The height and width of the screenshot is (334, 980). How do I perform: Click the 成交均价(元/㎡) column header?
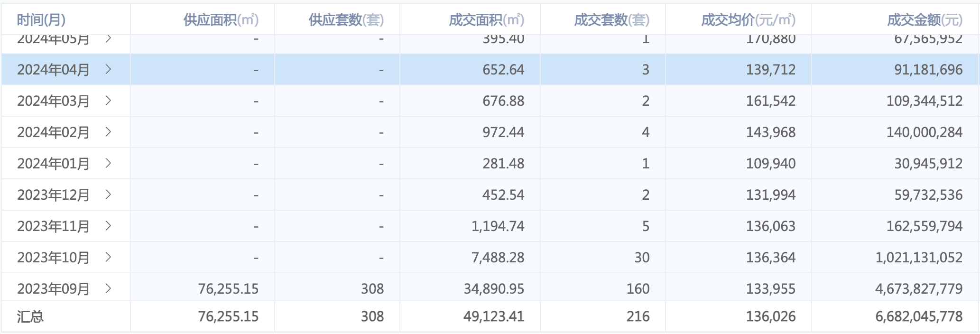tap(748, 20)
